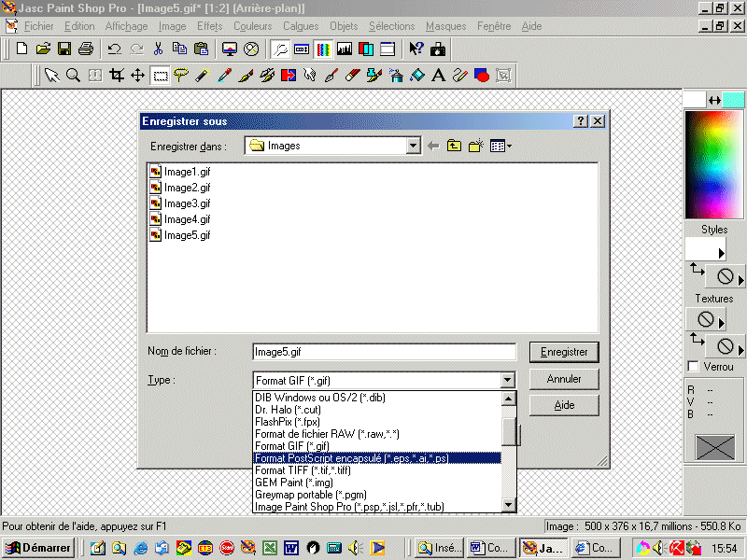
Task: Toggle the Histogram window icon
Action: (x=345, y=49)
